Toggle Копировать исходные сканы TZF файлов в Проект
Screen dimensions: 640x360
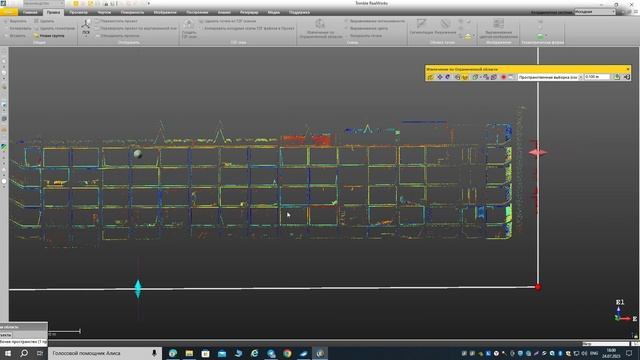click(x=247, y=28)
